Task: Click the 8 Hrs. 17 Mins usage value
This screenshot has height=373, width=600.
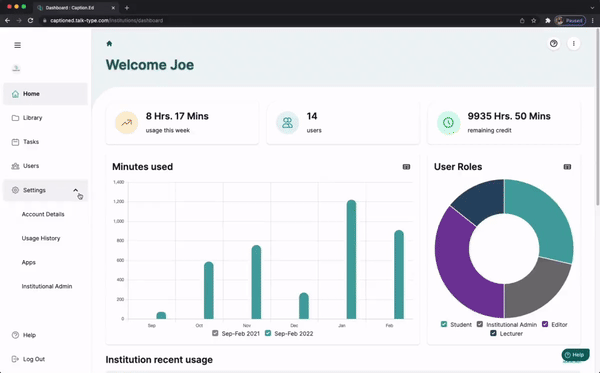Action: pos(177,116)
